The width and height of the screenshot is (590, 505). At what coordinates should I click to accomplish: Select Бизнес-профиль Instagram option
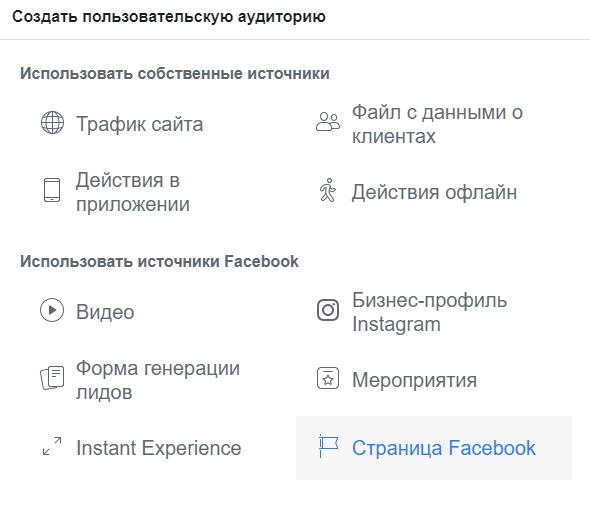click(429, 312)
